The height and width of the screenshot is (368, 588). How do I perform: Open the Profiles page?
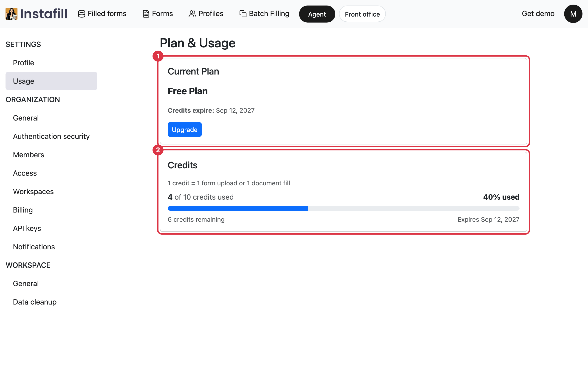click(x=206, y=14)
